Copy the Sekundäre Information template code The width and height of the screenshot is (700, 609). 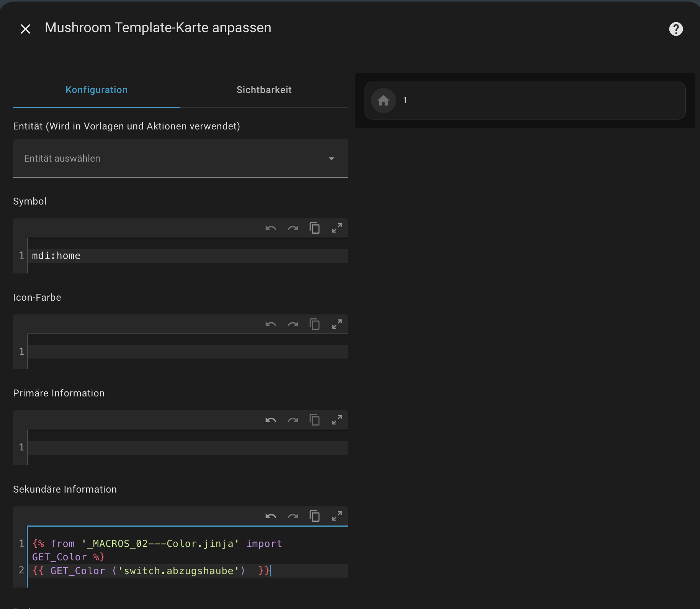pos(315,516)
